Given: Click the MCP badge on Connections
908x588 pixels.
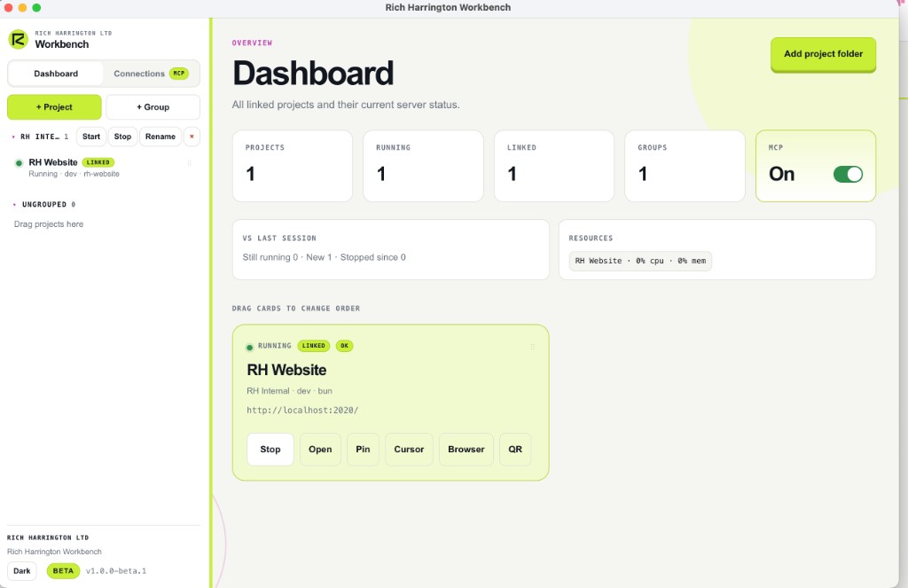Looking at the screenshot, I should tap(179, 73).
